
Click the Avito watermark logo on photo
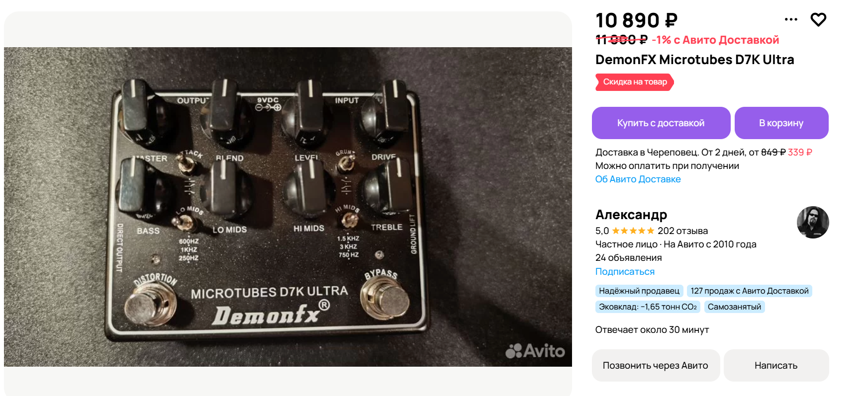click(x=535, y=351)
